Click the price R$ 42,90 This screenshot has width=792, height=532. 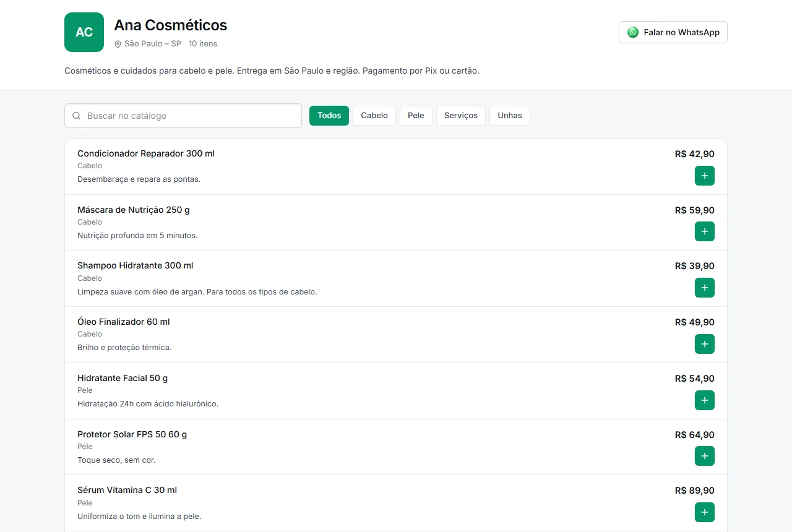point(695,154)
